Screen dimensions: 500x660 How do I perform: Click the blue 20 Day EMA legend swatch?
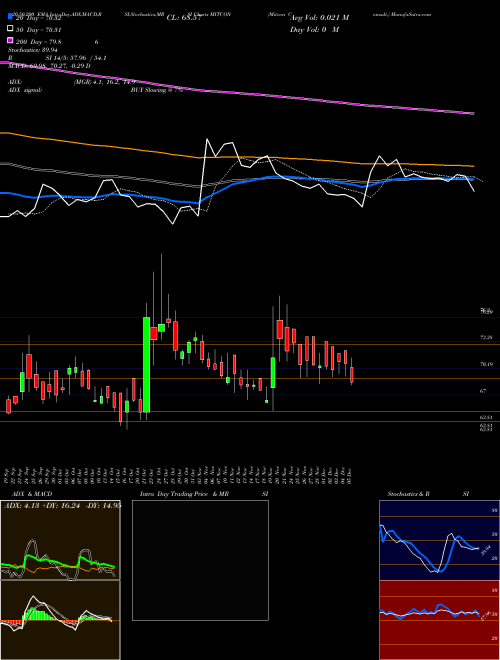click(x=10, y=17)
